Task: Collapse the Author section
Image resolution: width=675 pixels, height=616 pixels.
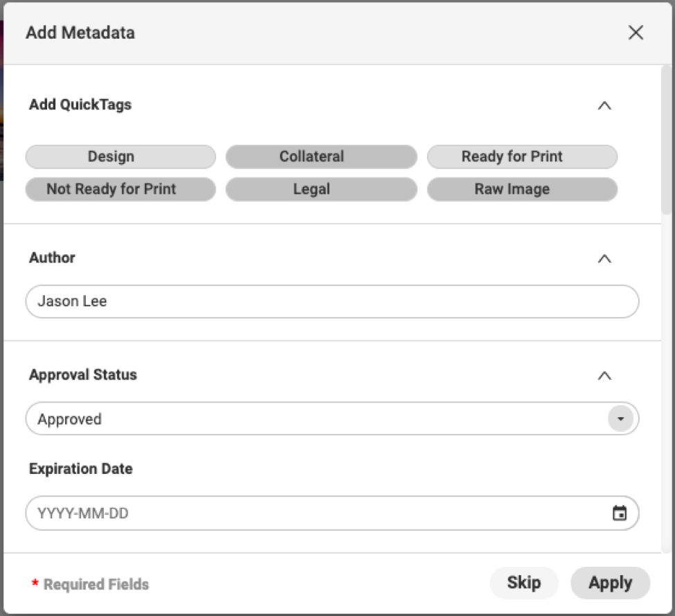Action: point(604,258)
